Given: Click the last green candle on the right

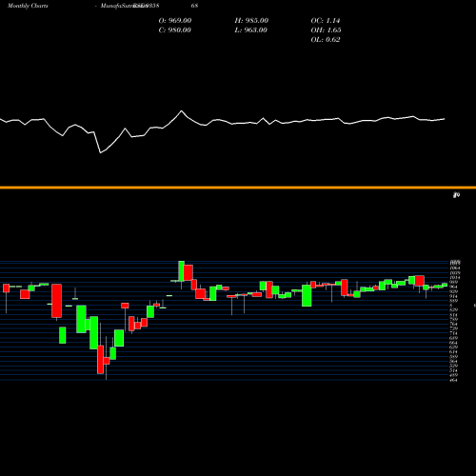Looking at the screenshot, I should tap(445, 285).
